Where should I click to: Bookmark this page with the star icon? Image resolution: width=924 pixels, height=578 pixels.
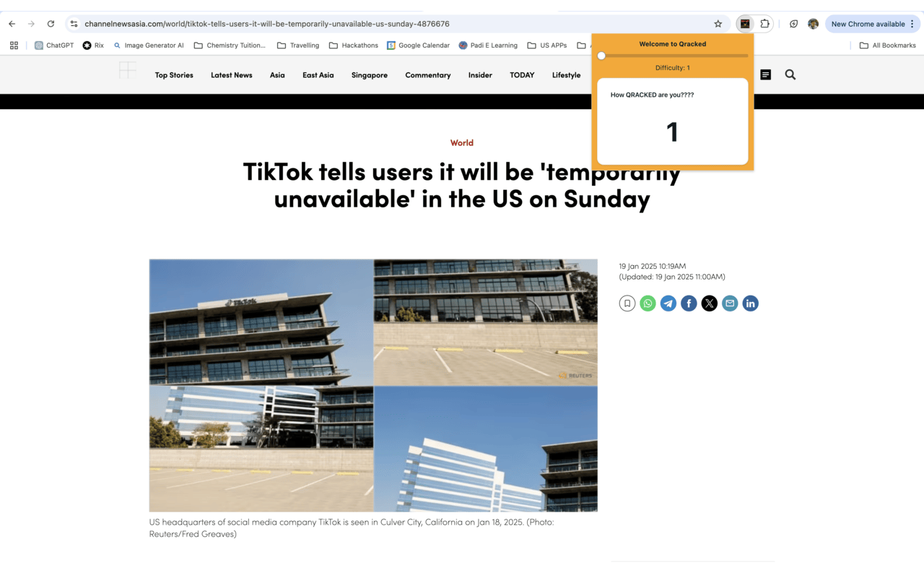tap(718, 24)
